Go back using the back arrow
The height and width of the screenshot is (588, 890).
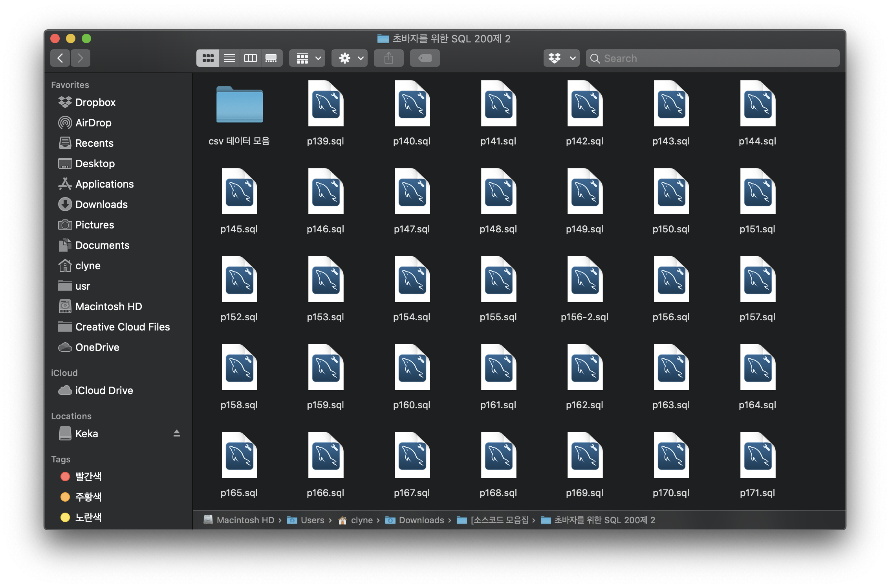(x=60, y=58)
